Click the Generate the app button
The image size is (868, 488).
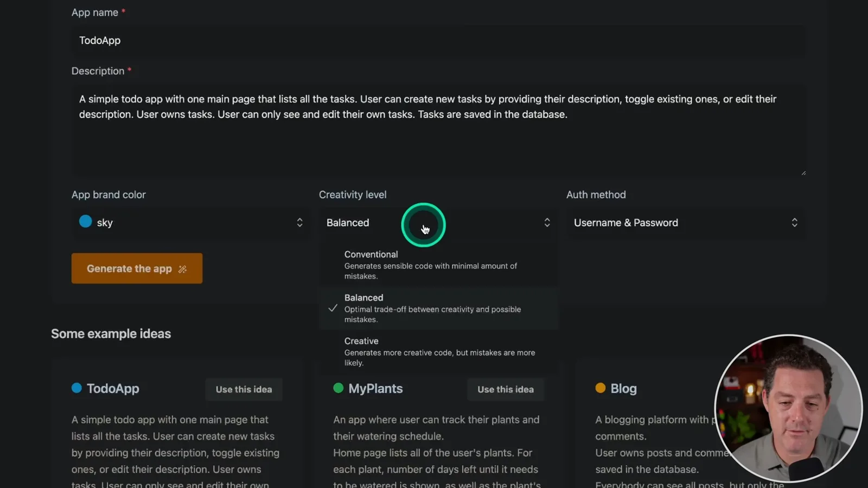[x=137, y=268]
